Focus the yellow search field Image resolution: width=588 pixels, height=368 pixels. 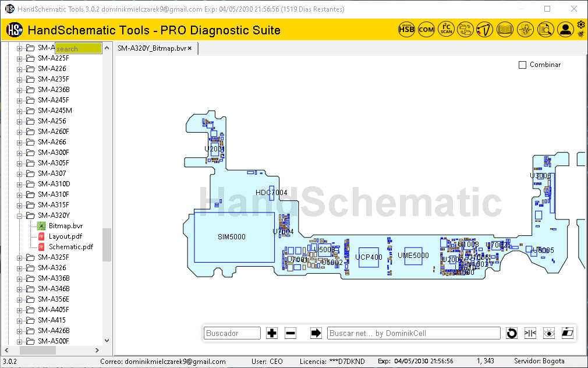79,48
